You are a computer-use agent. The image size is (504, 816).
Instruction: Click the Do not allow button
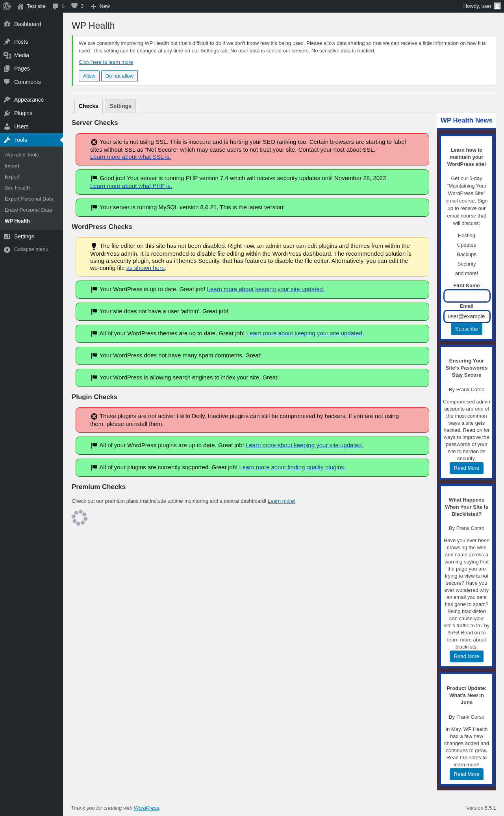(x=119, y=76)
